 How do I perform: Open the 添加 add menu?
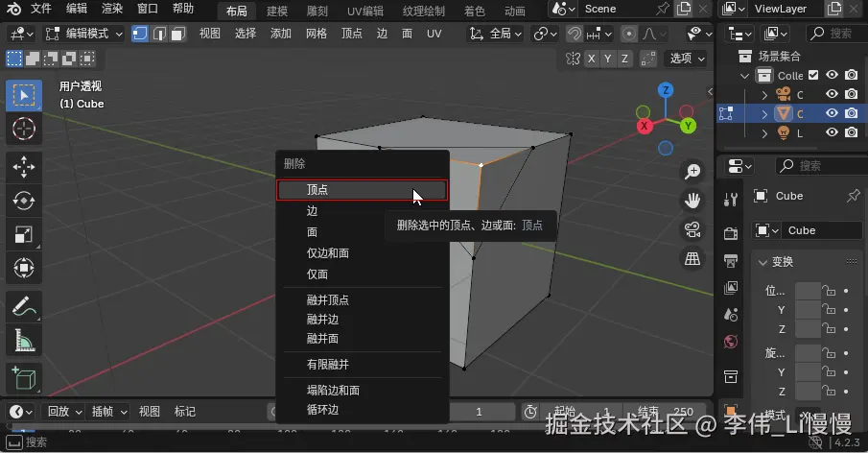(281, 34)
